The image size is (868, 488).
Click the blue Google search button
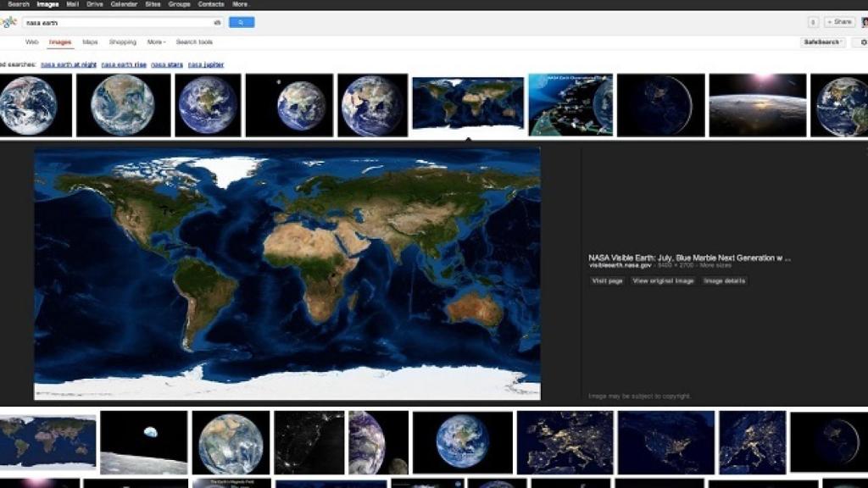point(242,22)
